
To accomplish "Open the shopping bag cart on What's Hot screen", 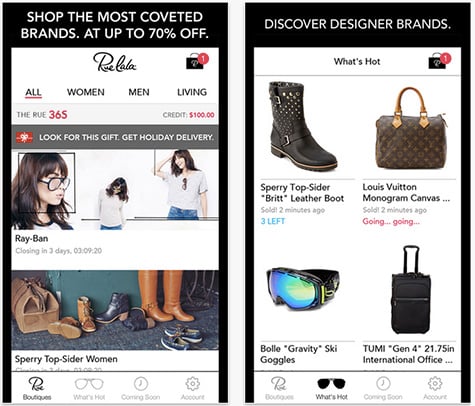I will (x=439, y=61).
